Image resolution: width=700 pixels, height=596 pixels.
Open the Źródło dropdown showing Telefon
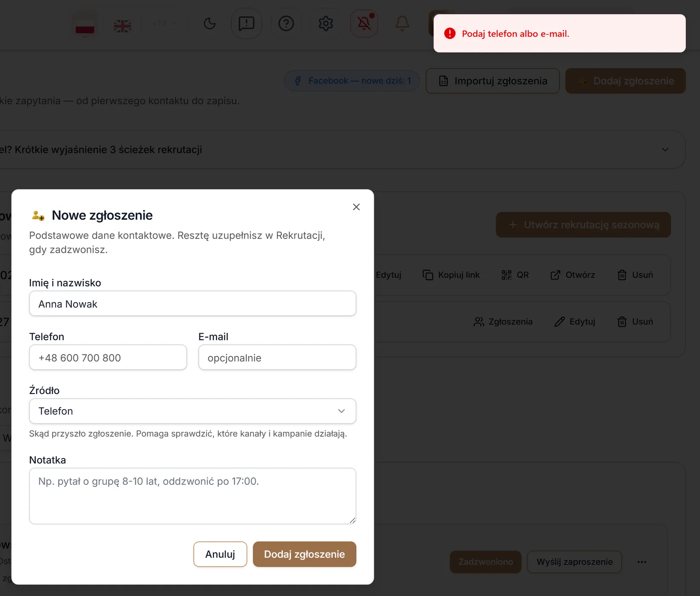pos(192,411)
